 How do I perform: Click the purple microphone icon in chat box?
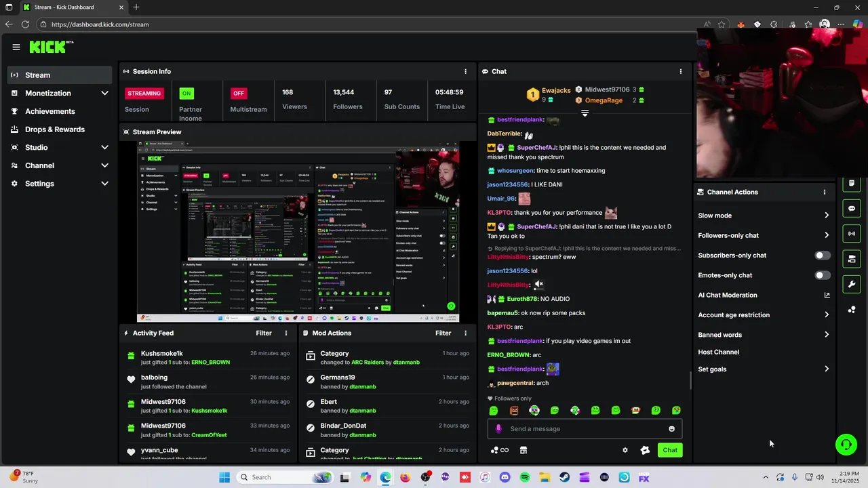coord(498,428)
